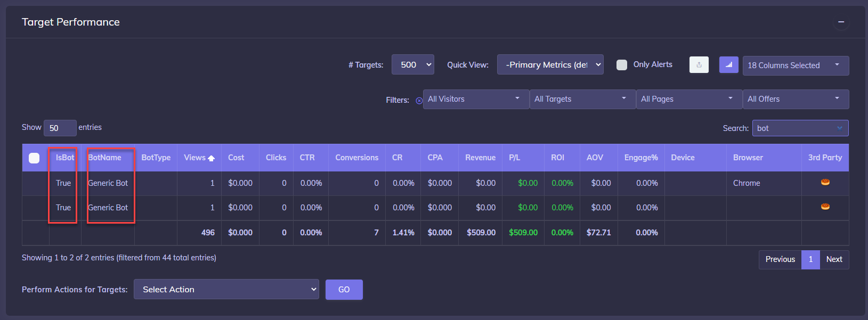Sort by Clicks column
This screenshot has height=320, width=868.
click(x=276, y=158)
